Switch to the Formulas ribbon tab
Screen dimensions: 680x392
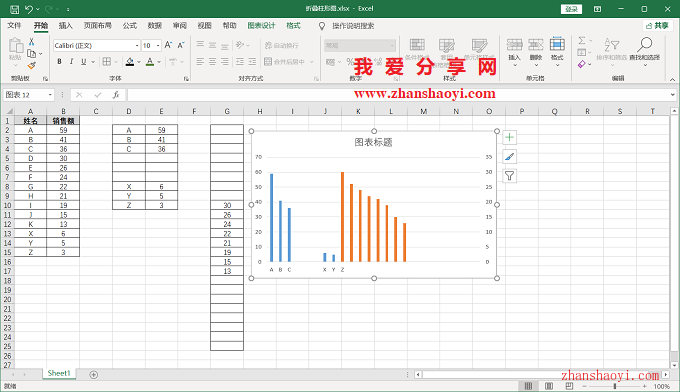[130, 26]
